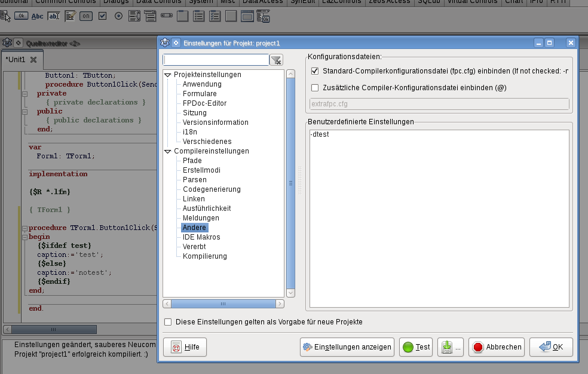Pick the TCheckBox palette component

pyautogui.click(x=102, y=16)
